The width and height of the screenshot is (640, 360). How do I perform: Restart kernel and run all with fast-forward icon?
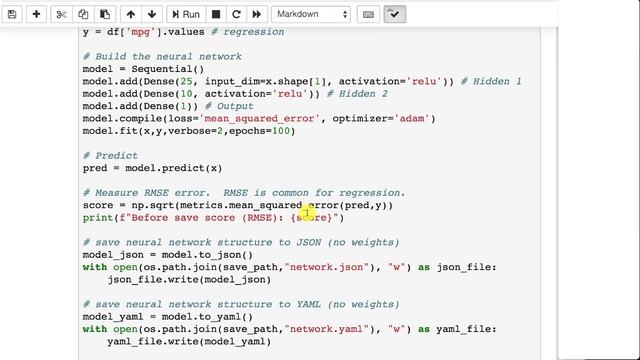tap(257, 14)
